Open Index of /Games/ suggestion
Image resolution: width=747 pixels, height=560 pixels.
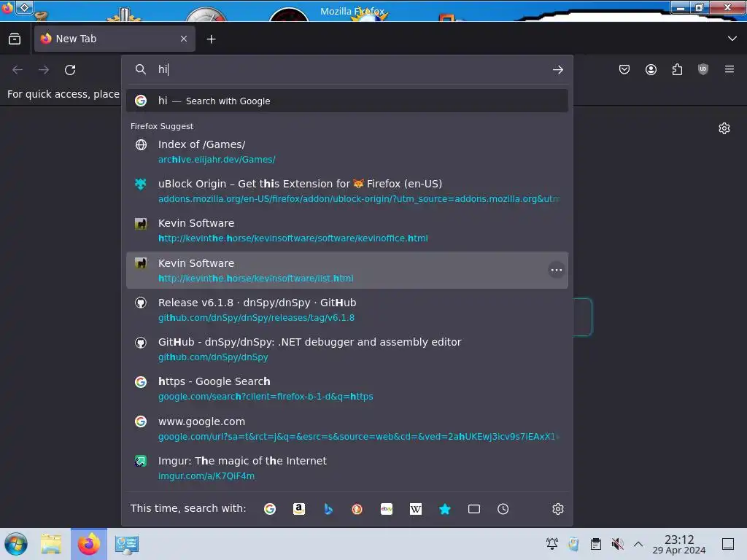click(347, 152)
